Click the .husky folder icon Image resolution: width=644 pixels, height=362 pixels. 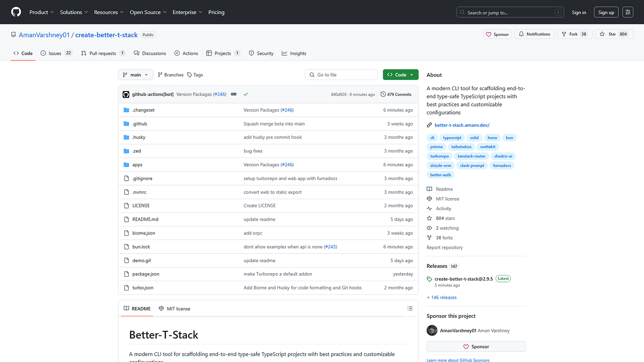[126, 137]
